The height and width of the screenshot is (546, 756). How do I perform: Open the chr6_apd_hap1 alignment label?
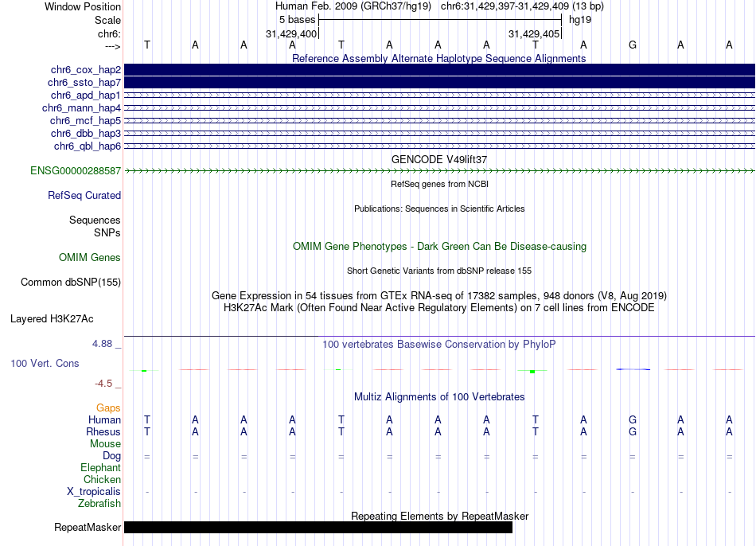86,95
